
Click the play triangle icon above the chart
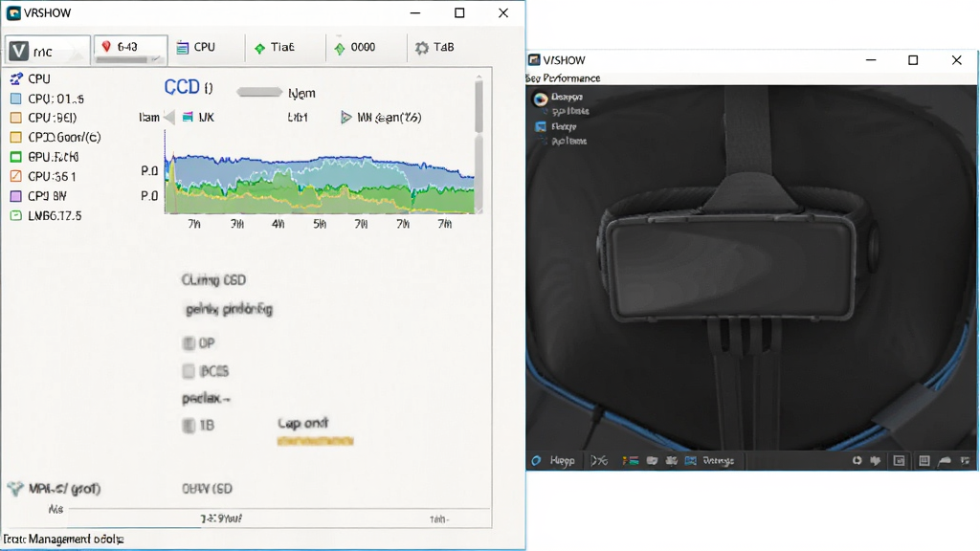pyautogui.click(x=345, y=117)
